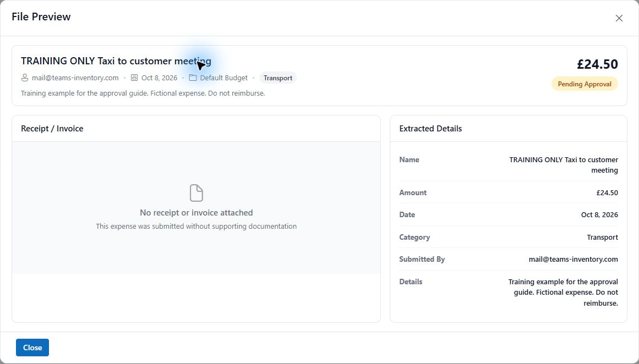Click the folder icon beside Default Budget
639x364 pixels.
(x=193, y=78)
